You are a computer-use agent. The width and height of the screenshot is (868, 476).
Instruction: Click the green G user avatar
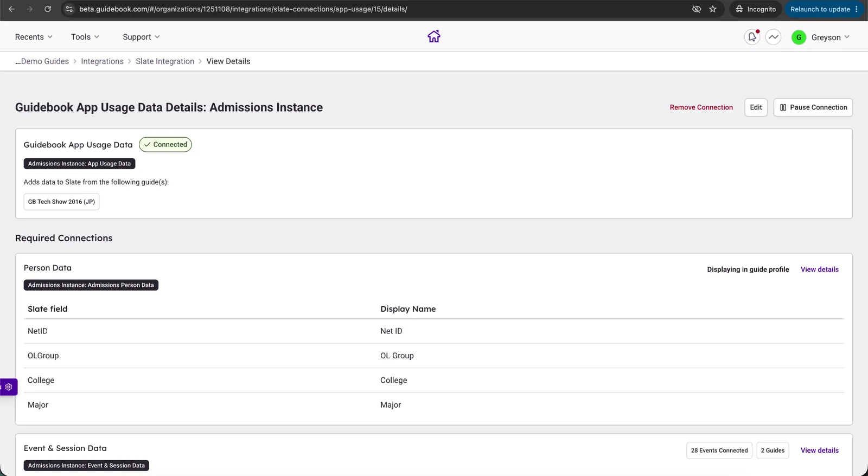(799, 37)
